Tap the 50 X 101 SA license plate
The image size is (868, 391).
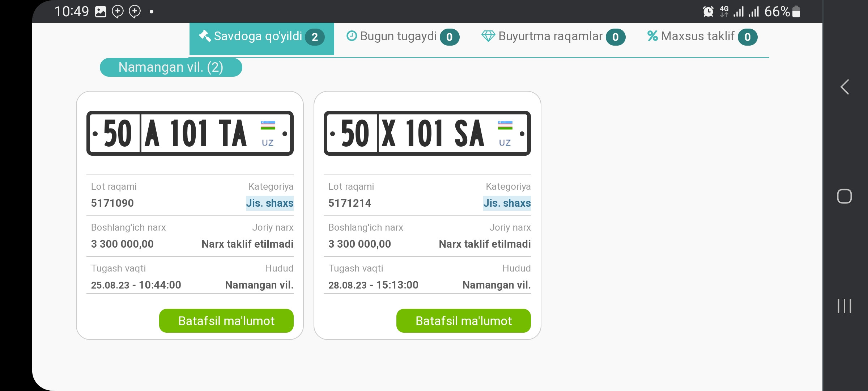[427, 133]
